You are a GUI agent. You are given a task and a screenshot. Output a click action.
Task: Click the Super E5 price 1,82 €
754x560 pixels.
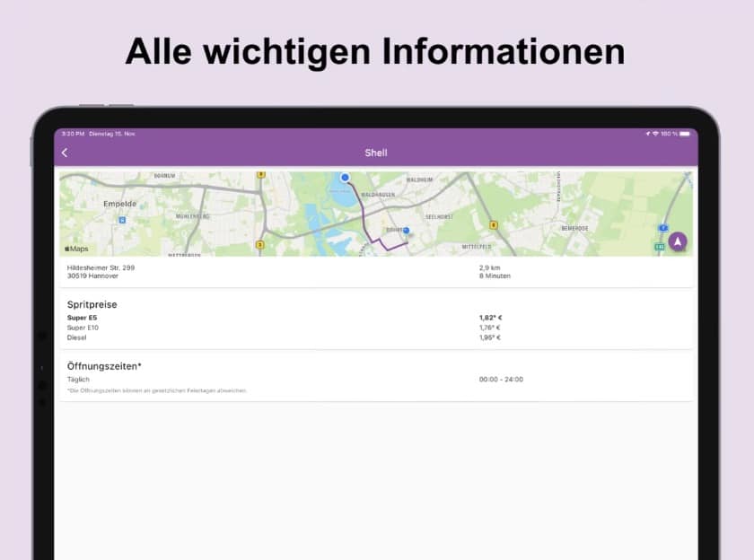tap(490, 318)
